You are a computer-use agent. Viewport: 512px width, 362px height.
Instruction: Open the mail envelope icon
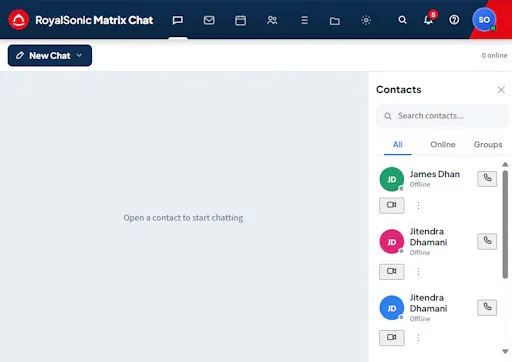[x=209, y=20]
